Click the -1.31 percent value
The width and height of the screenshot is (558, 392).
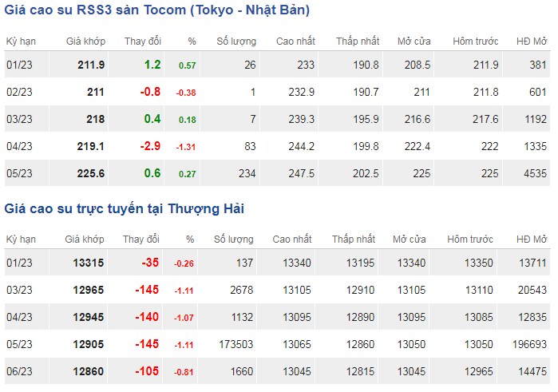click(x=185, y=148)
